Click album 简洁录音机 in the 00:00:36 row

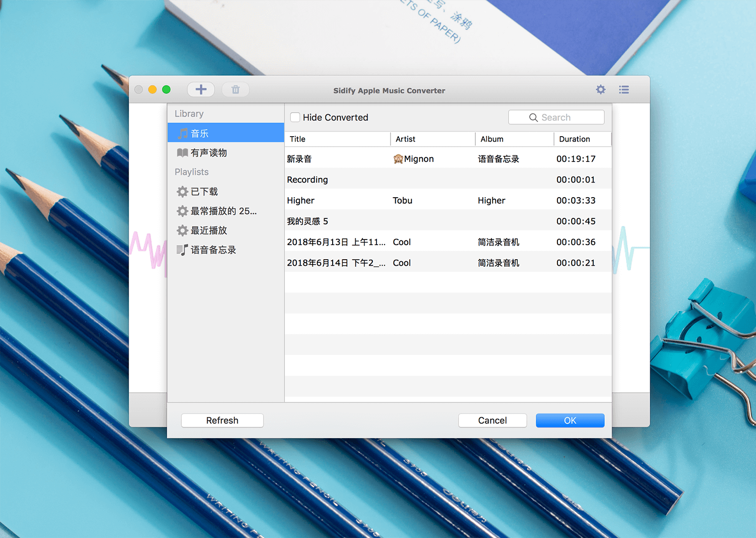(x=498, y=242)
